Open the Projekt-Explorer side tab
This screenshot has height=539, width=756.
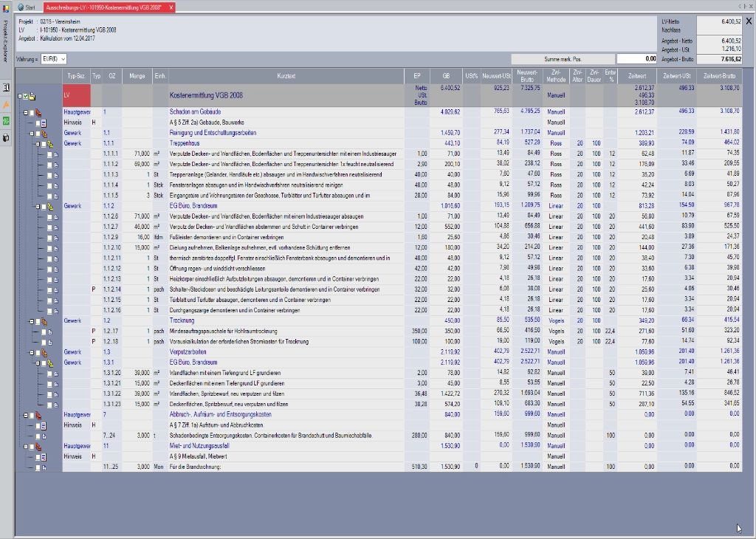tap(6, 41)
